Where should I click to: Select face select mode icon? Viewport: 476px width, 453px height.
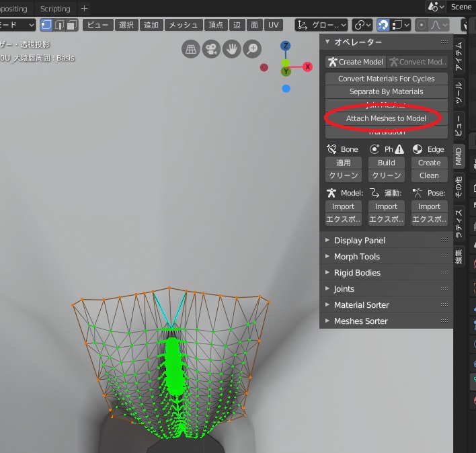point(71,25)
